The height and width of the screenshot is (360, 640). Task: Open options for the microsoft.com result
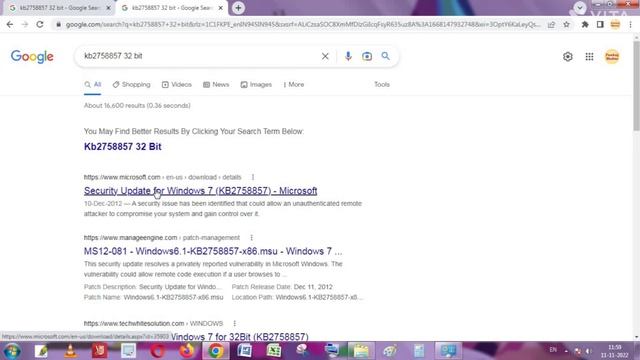(x=253, y=177)
